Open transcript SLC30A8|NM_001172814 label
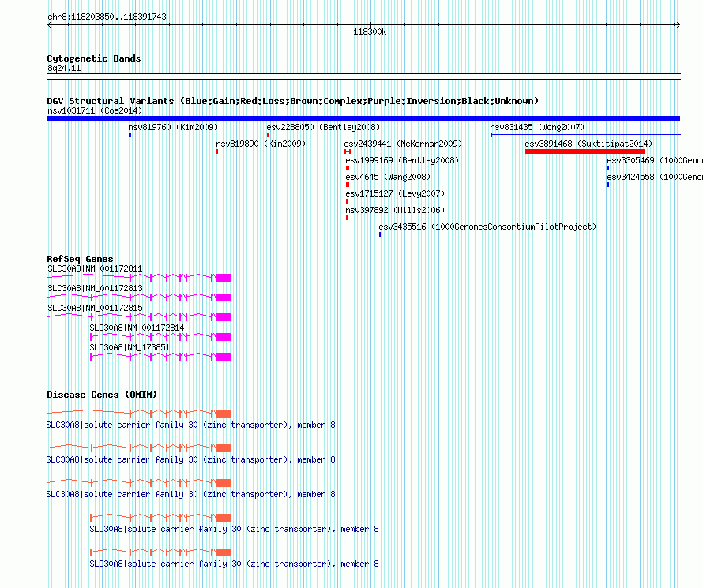Screen dimensions: 703x588 point(137,328)
